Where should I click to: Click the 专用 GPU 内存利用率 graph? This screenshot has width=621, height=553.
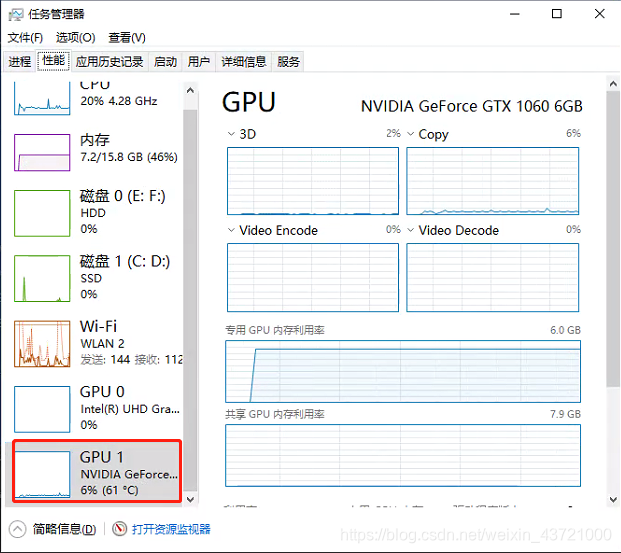coord(403,372)
